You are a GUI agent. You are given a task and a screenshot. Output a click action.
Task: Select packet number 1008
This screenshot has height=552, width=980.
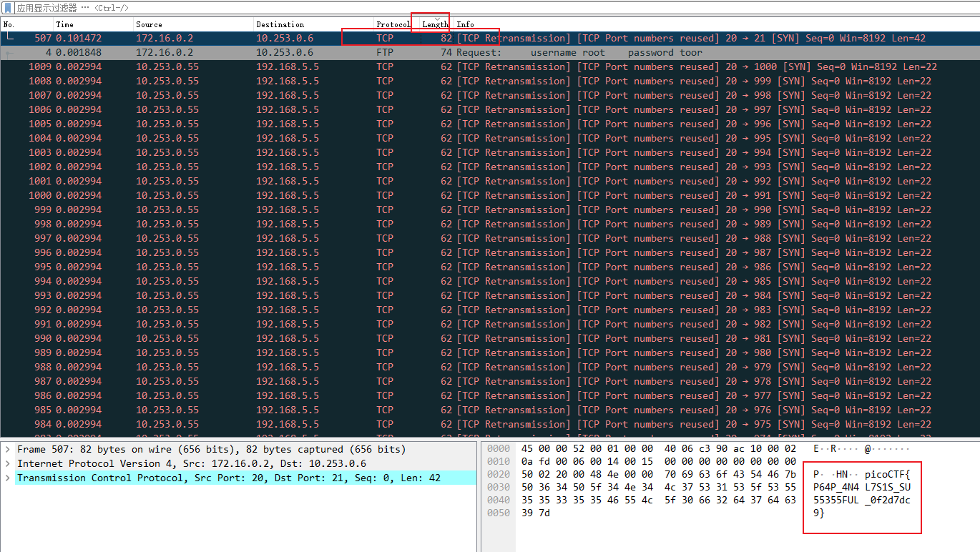[489, 81]
